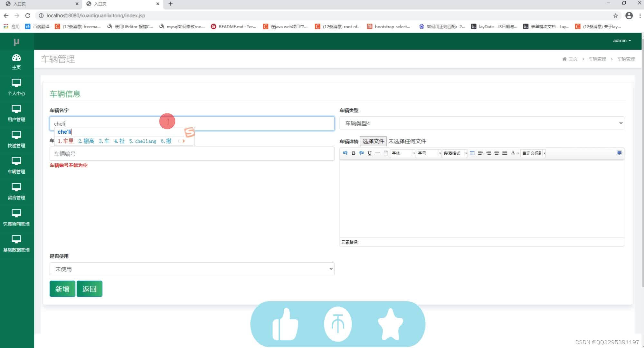Go to 主页 breadcrumb link
This screenshot has width=644, height=348.
point(570,59)
